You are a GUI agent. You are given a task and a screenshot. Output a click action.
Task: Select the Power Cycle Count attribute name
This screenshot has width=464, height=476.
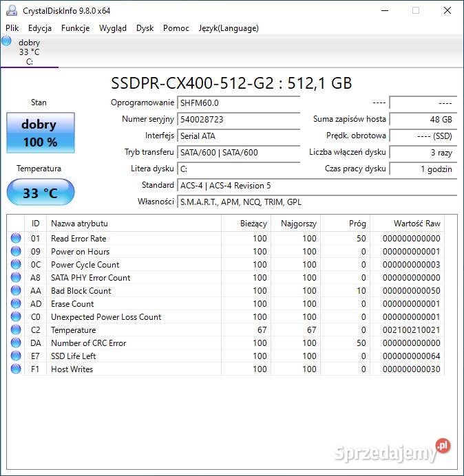click(x=85, y=265)
